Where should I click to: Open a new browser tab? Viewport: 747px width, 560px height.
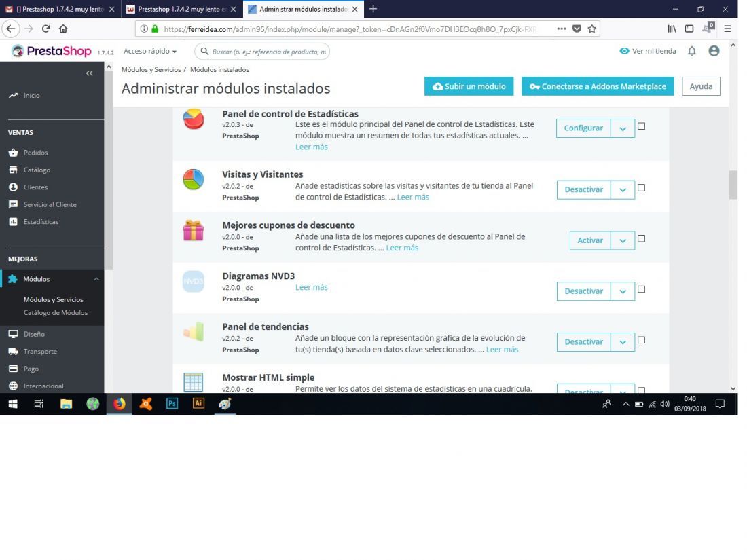point(373,9)
